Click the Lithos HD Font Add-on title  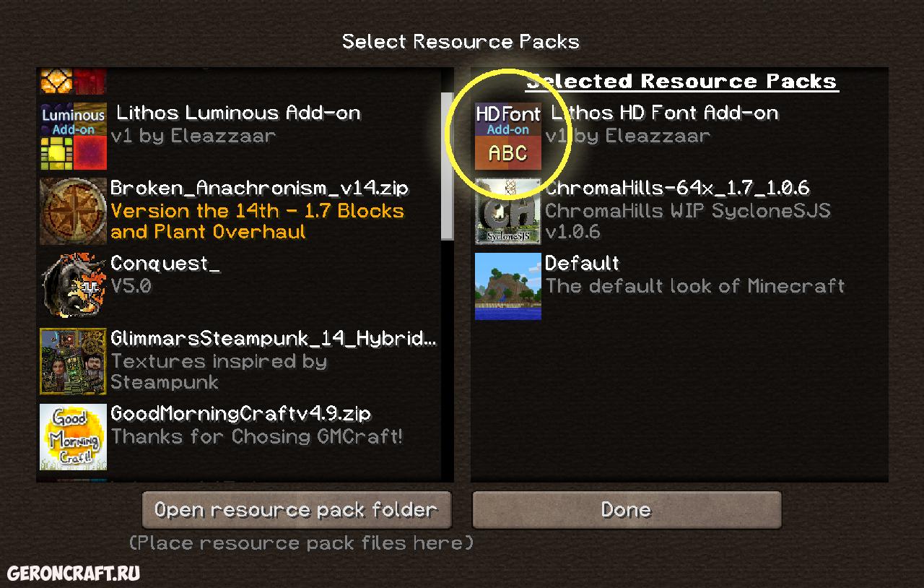pos(664,113)
